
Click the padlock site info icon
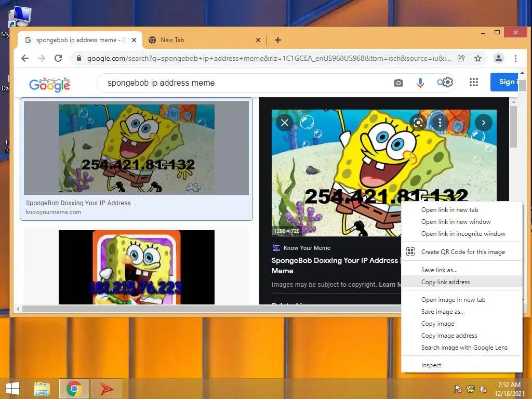click(79, 58)
